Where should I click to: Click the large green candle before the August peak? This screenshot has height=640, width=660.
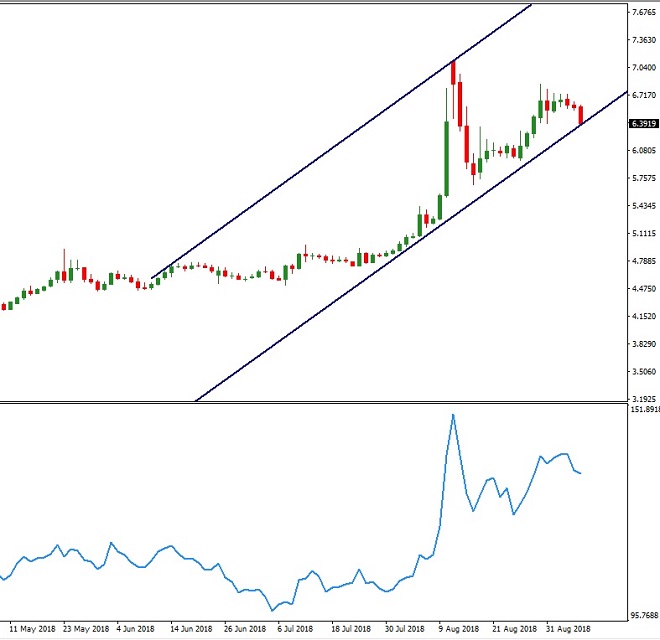coord(447,159)
